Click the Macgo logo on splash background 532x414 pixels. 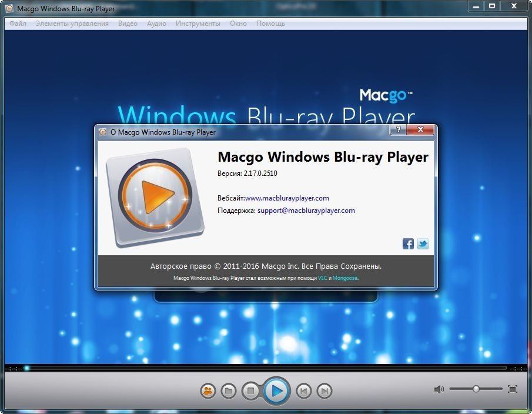tap(386, 95)
